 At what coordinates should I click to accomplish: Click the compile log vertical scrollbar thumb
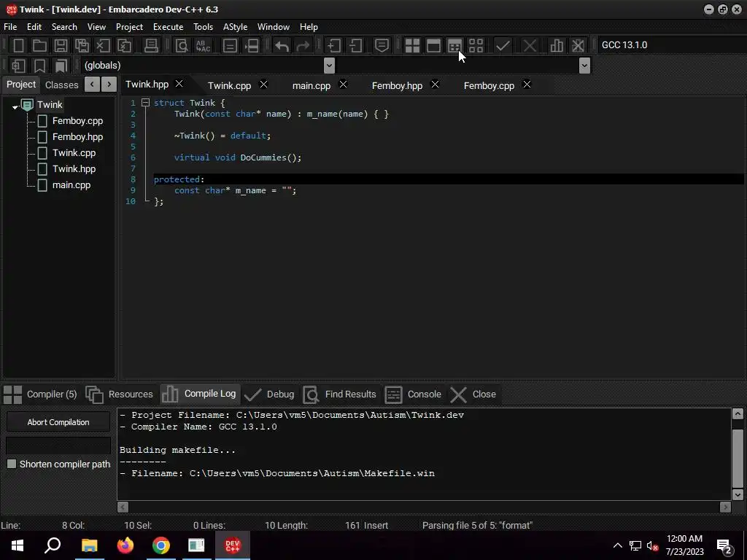738,459
